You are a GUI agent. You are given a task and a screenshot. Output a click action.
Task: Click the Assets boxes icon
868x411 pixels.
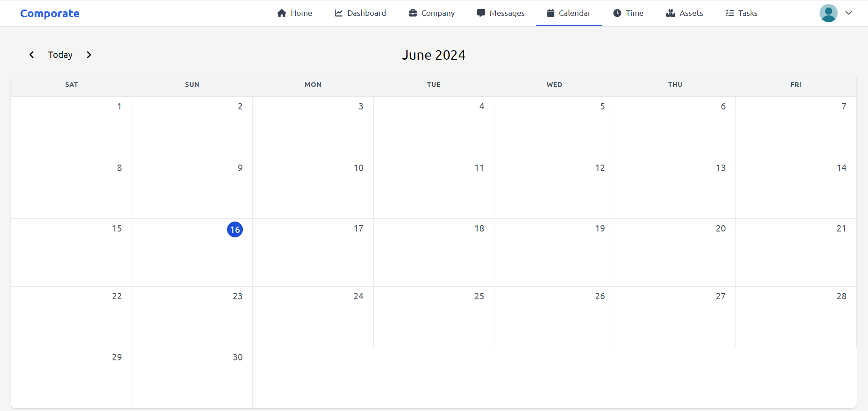pyautogui.click(x=670, y=13)
